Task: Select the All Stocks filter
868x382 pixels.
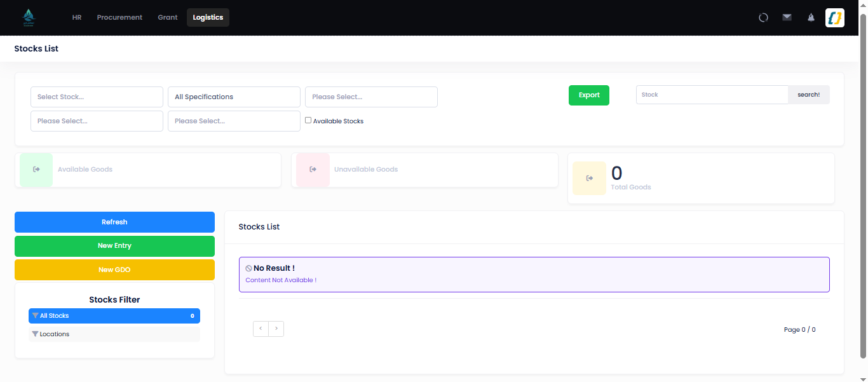Action: tap(114, 316)
